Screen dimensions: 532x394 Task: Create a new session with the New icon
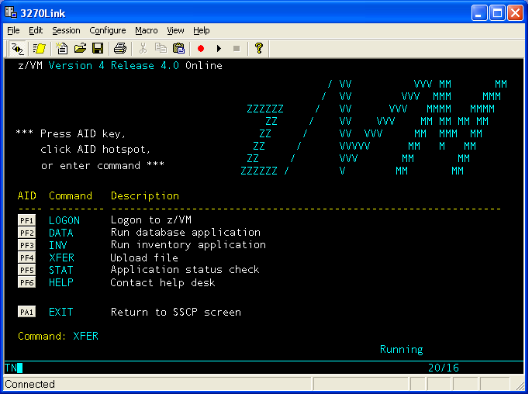pyautogui.click(x=62, y=49)
